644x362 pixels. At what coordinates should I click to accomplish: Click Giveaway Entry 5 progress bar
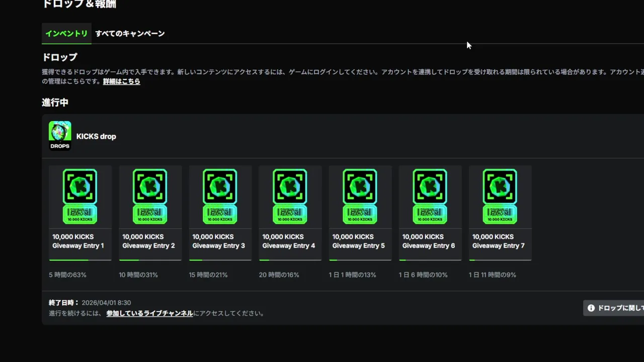[360, 260]
